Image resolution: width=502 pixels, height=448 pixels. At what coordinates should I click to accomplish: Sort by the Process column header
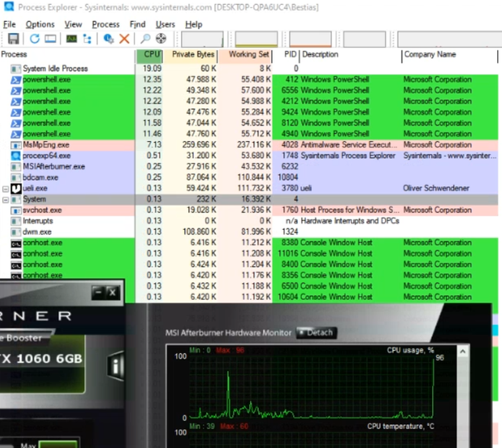click(67, 56)
